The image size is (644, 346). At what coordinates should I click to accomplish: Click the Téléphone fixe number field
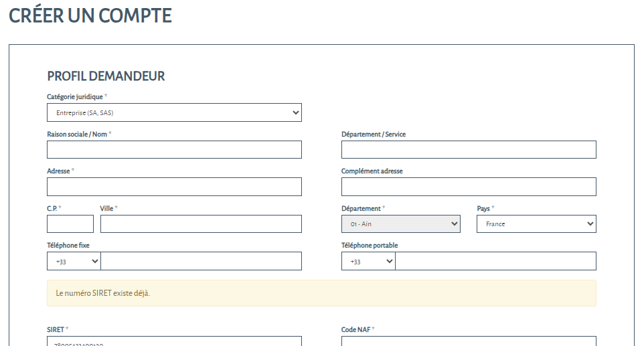(201, 261)
